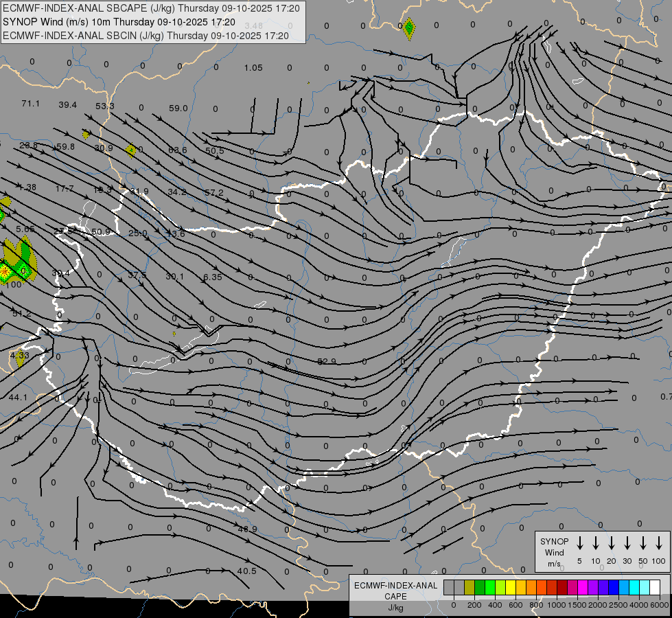
Task: Click the 40.9 value on the map
Action: [x=247, y=529]
